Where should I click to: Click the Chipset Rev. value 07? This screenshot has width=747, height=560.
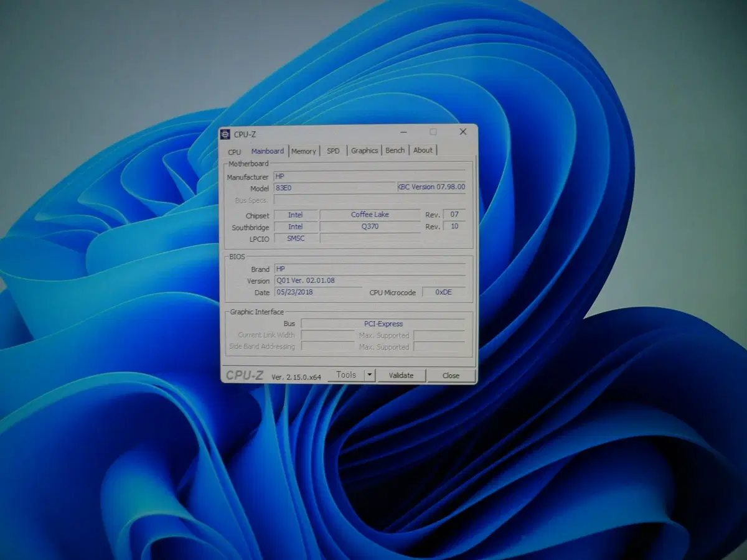click(454, 214)
